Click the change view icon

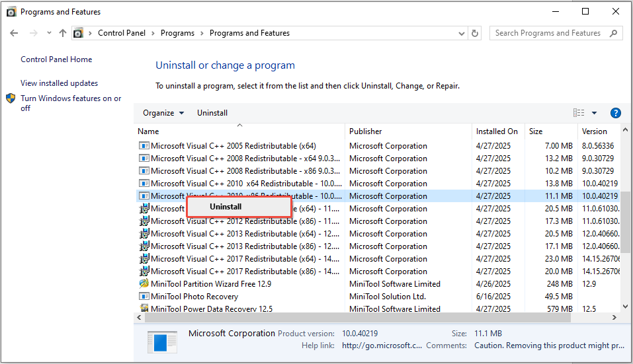(x=579, y=113)
